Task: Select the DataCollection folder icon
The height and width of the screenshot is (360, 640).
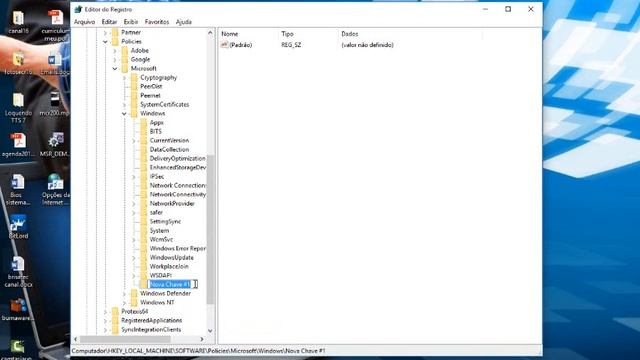Action: pos(144,149)
